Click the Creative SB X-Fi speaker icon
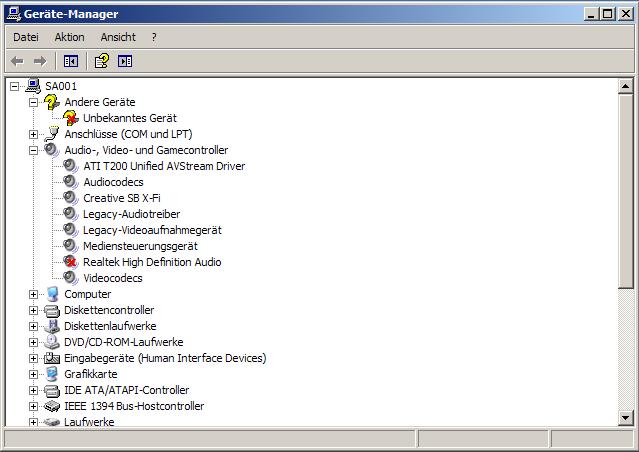The width and height of the screenshot is (639, 452). (71, 198)
